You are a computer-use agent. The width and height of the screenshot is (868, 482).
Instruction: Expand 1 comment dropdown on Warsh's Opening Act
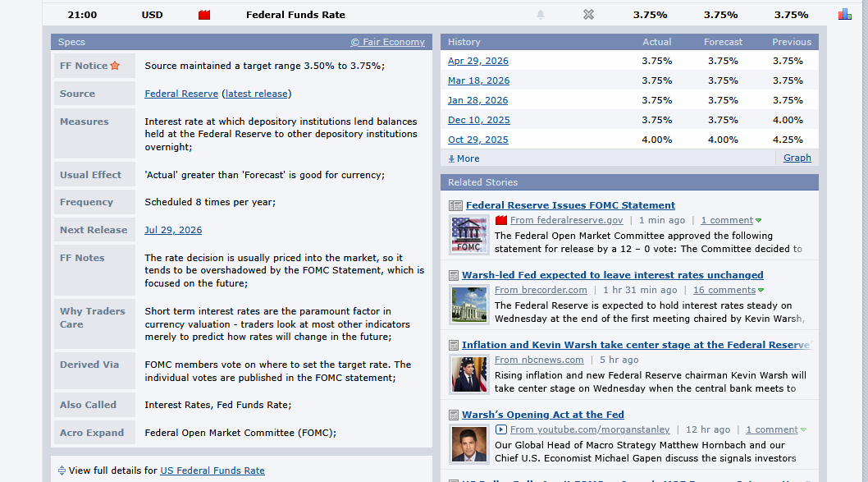[803, 430]
